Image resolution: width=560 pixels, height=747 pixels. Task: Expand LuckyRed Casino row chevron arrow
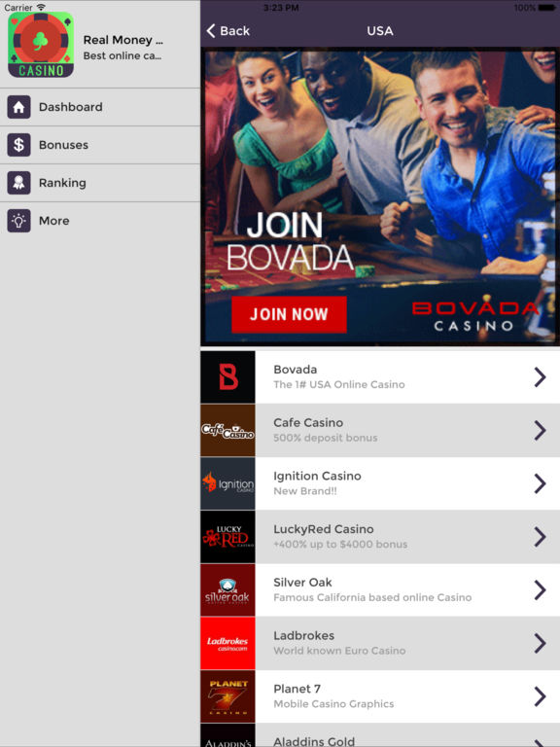point(540,537)
